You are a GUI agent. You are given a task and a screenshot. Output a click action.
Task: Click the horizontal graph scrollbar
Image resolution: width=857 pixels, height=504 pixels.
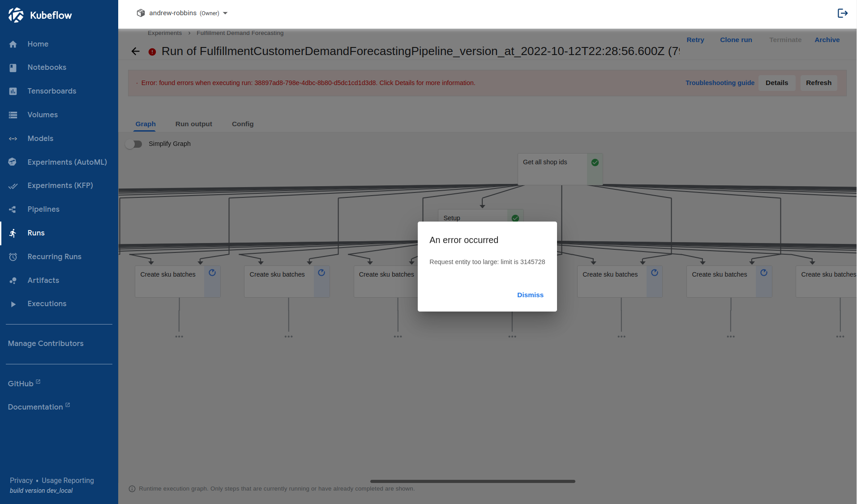click(x=473, y=482)
